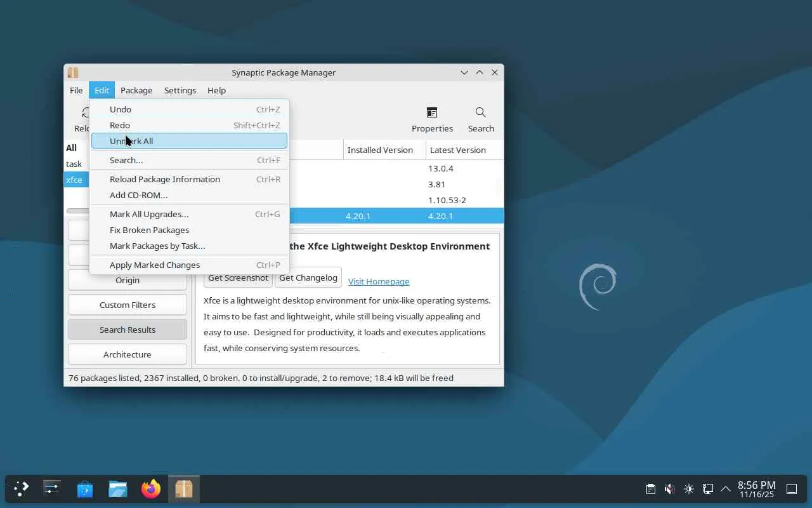Select the Search Results button
This screenshot has width=812, height=508.
128,330
